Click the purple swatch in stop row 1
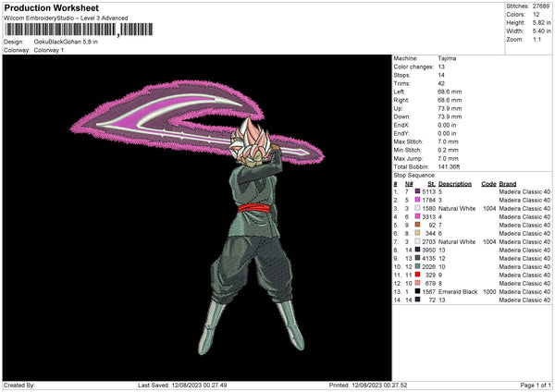The image size is (555, 392). pos(418,191)
